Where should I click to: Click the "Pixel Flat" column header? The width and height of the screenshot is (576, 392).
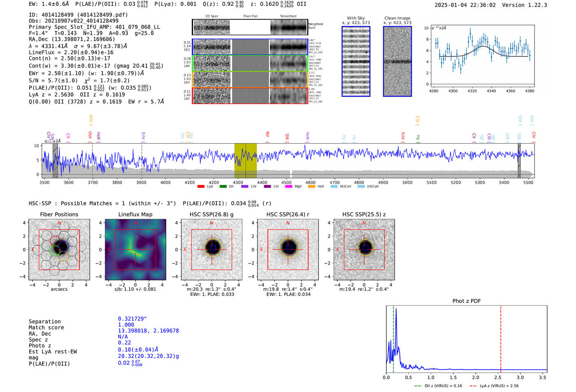pyautogui.click(x=250, y=16)
